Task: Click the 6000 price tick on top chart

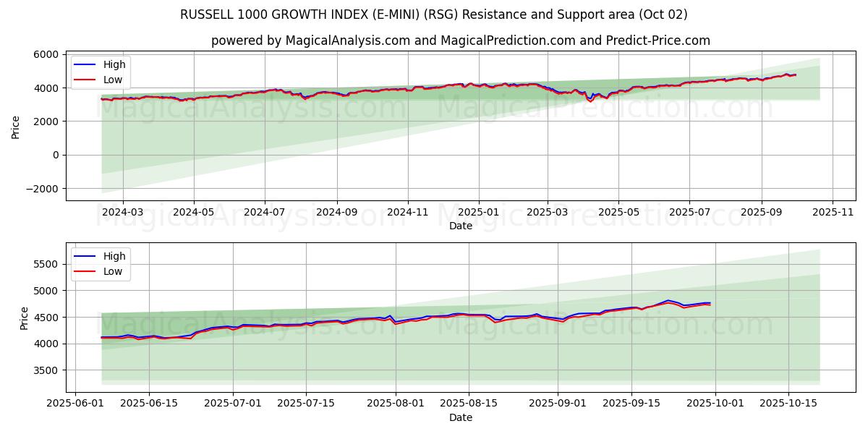Action: pos(46,54)
